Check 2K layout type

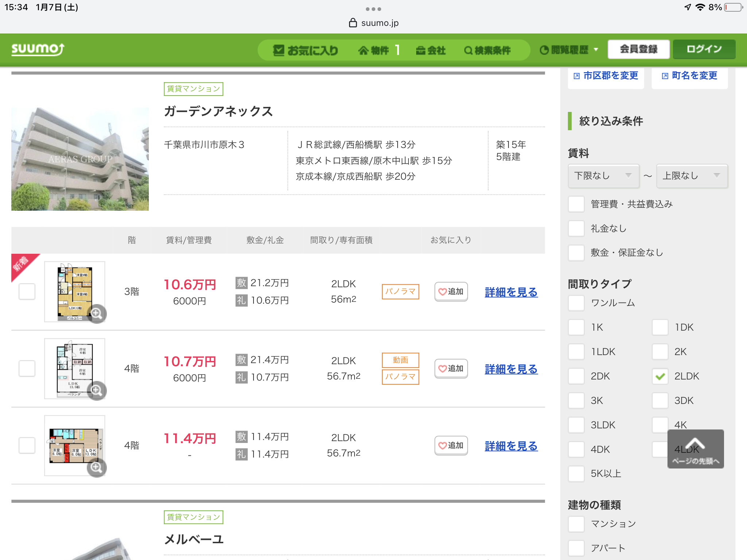(x=660, y=352)
